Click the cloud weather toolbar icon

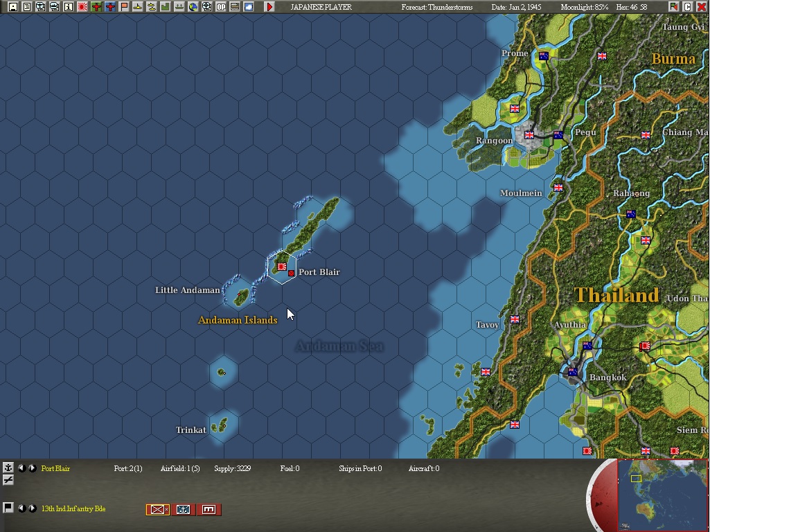tap(249, 7)
